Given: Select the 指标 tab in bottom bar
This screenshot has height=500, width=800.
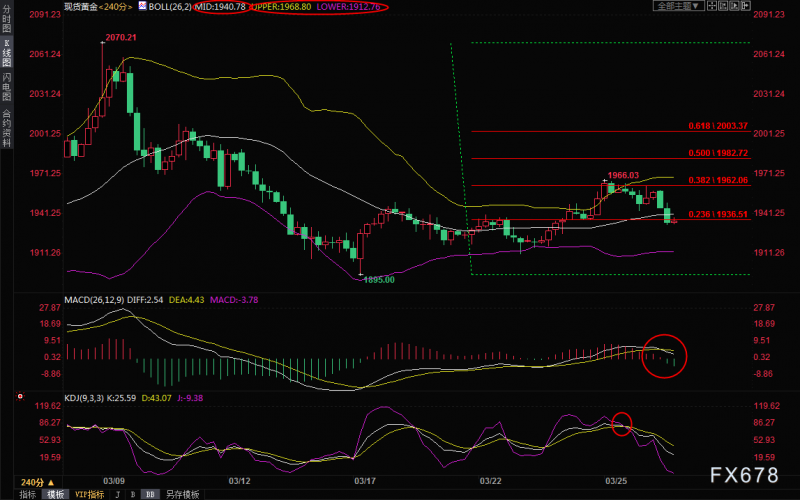Looking at the screenshot, I should click(x=29, y=494).
